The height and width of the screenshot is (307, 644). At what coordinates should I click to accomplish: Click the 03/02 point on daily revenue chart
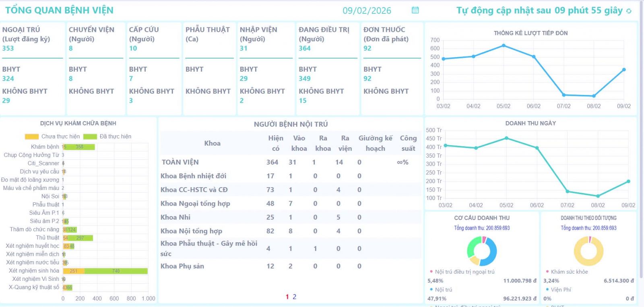click(445, 146)
